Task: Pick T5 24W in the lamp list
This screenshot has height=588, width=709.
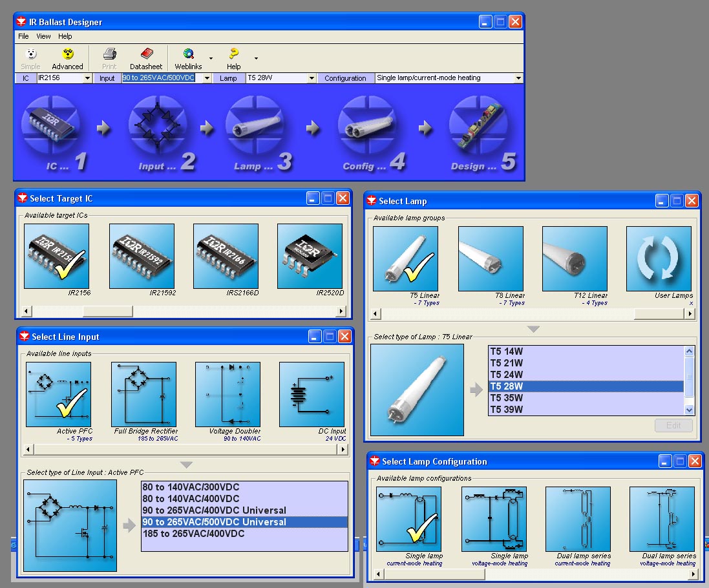Action: coord(586,375)
